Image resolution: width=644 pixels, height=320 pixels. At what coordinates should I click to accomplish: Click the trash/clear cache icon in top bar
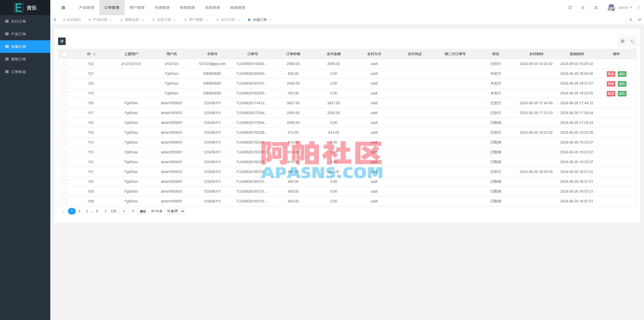(583, 7)
